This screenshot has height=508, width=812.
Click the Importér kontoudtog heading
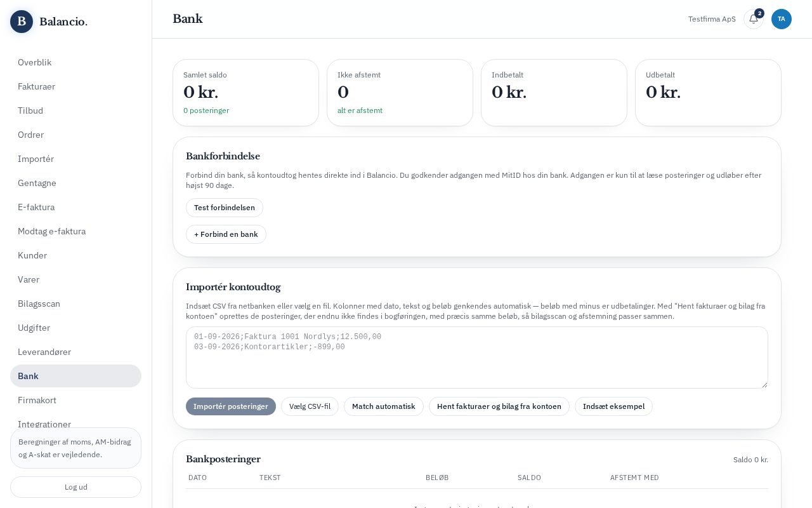point(233,287)
